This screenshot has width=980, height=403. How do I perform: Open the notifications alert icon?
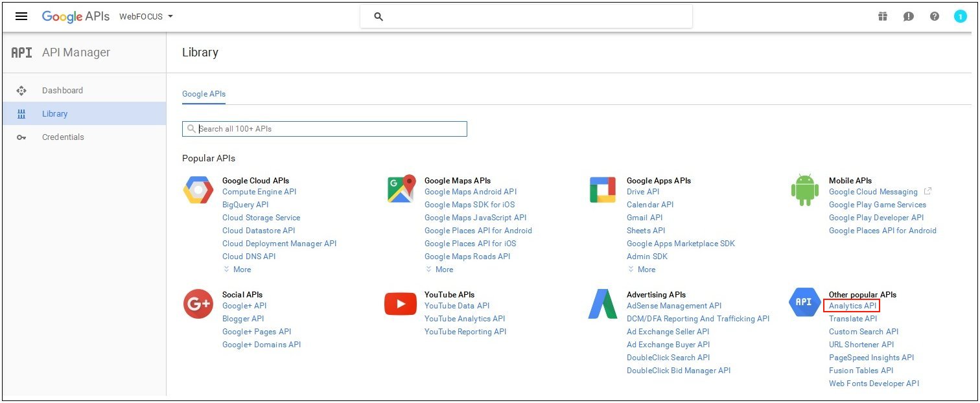[908, 17]
